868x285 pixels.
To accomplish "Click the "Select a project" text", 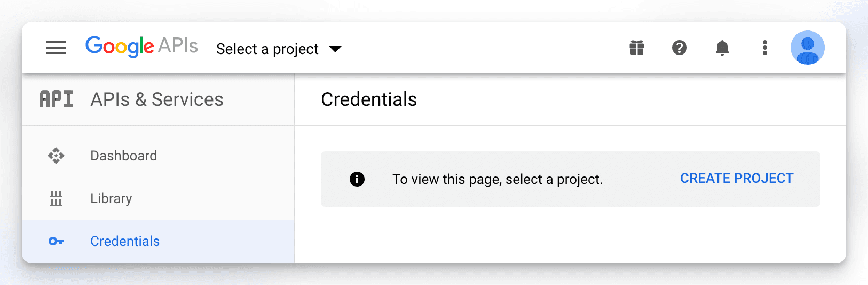I will tap(267, 49).
